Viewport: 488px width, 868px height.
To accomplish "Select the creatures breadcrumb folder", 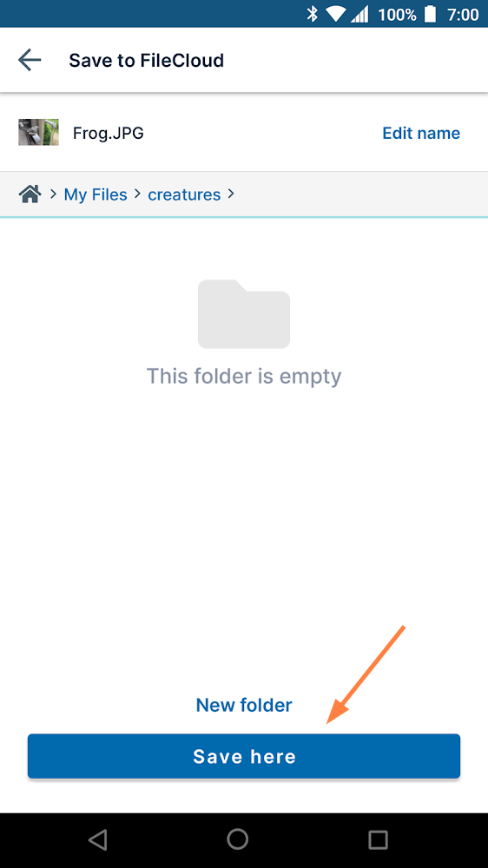I will coord(184,194).
